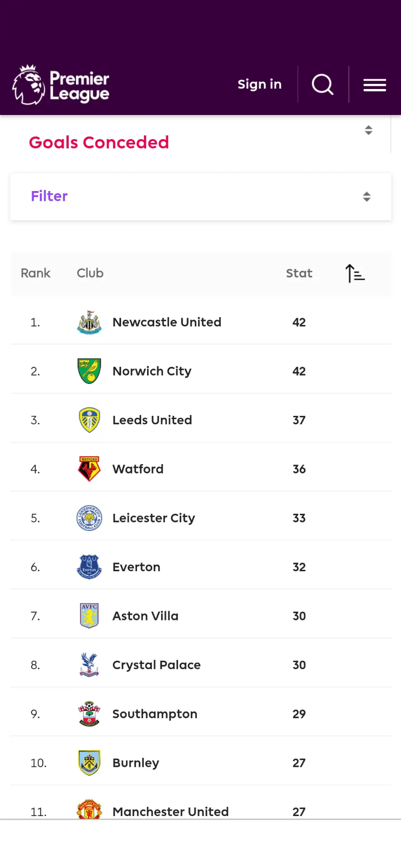
Task: Click the Newcastle United club crest
Action: coord(89,322)
